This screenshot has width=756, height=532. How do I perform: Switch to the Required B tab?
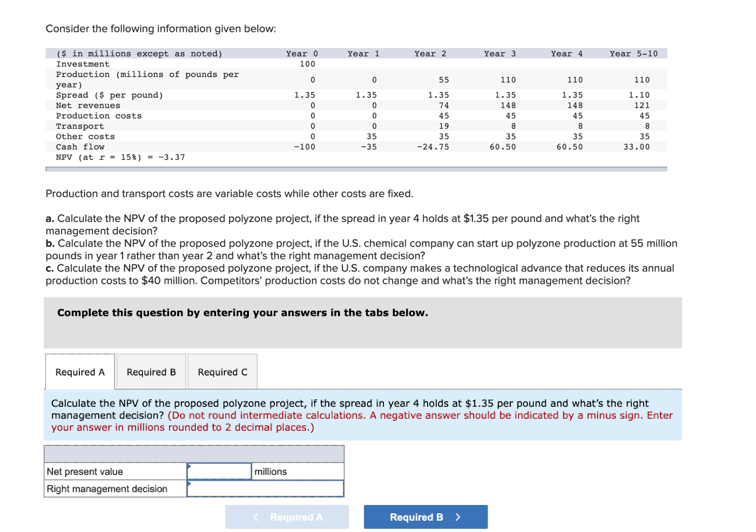151,372
